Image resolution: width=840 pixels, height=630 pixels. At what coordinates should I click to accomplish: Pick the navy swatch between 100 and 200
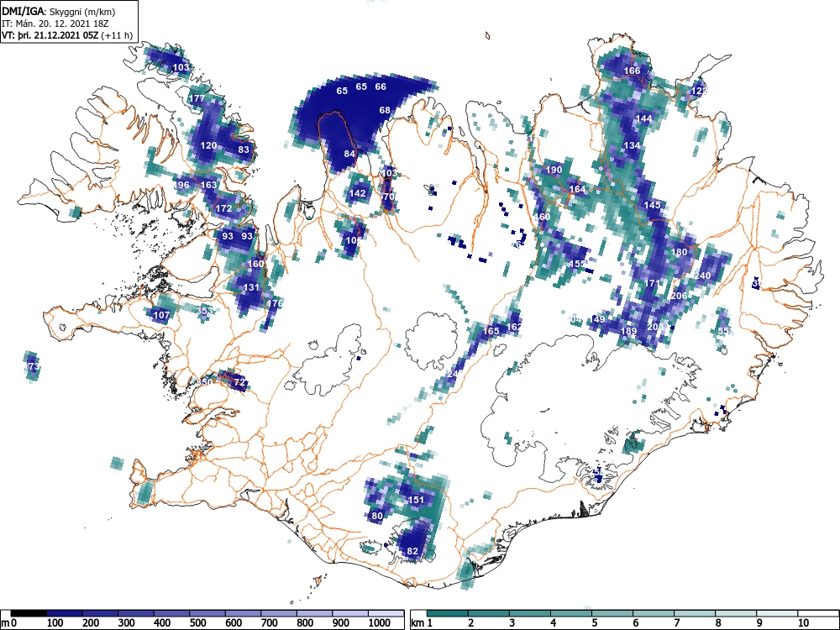(x=65, y=613)
